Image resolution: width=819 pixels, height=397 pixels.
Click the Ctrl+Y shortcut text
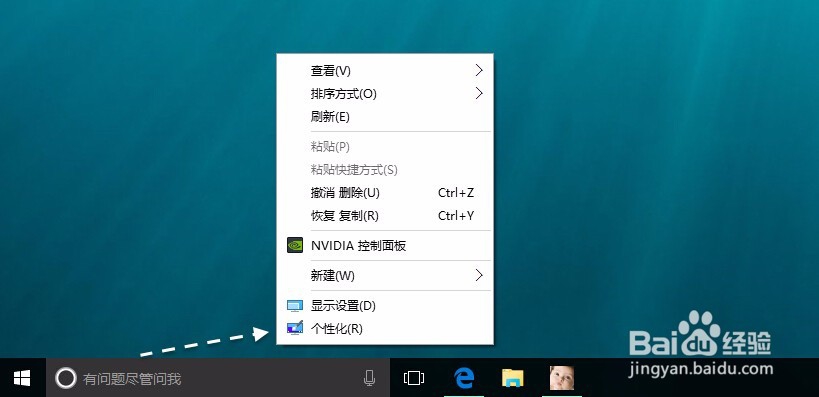[456, 216]
